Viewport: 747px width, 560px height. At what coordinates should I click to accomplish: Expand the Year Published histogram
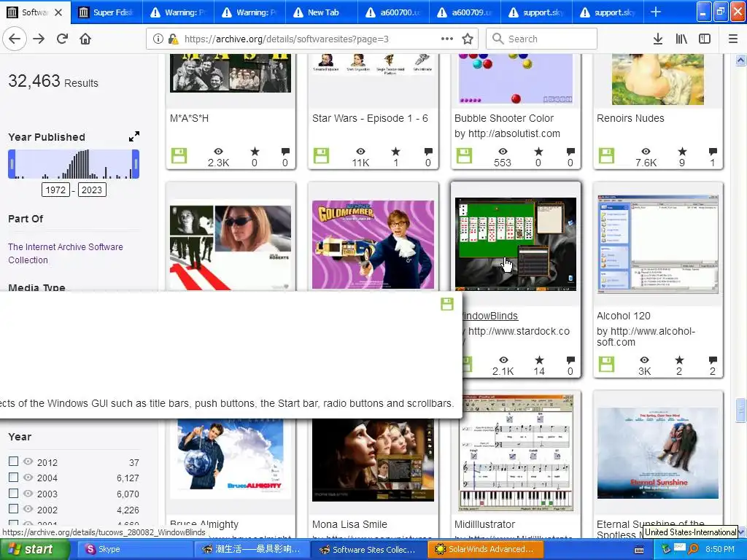[134, 136]
